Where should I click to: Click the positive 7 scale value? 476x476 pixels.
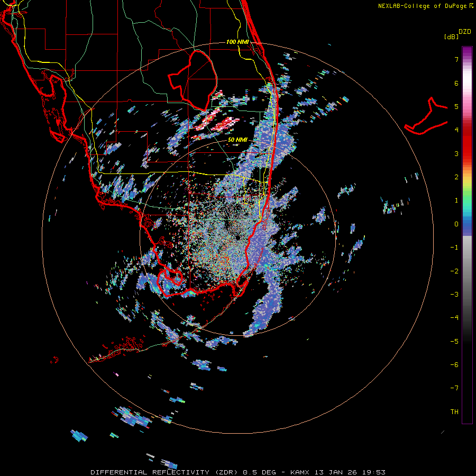(456, 59)
